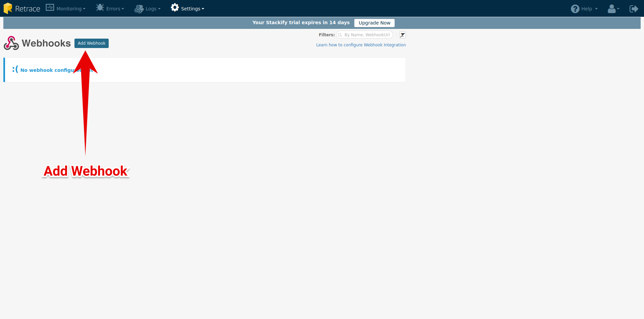Click the clear filter funnel icon
The image size is (644, 319).
402,35
